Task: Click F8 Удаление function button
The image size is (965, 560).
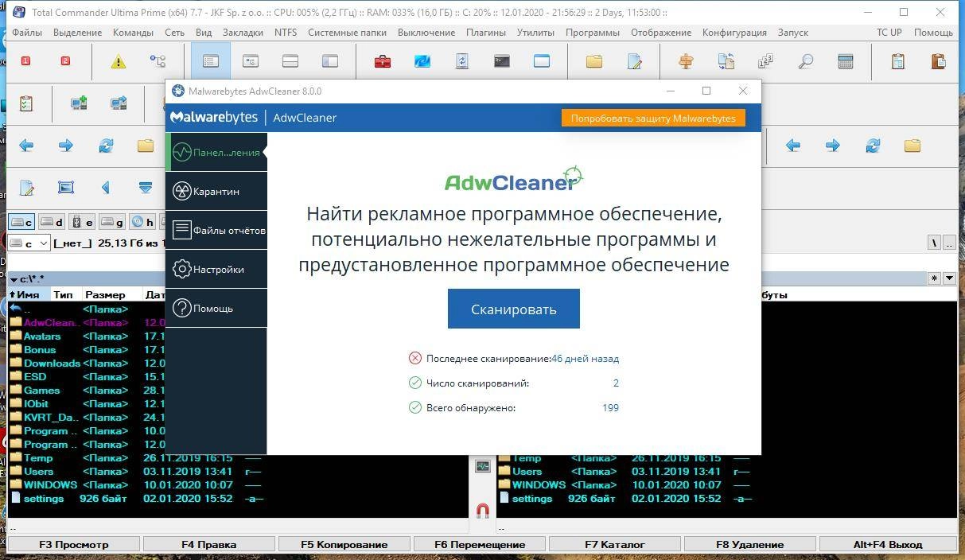Action: [749, 544]
